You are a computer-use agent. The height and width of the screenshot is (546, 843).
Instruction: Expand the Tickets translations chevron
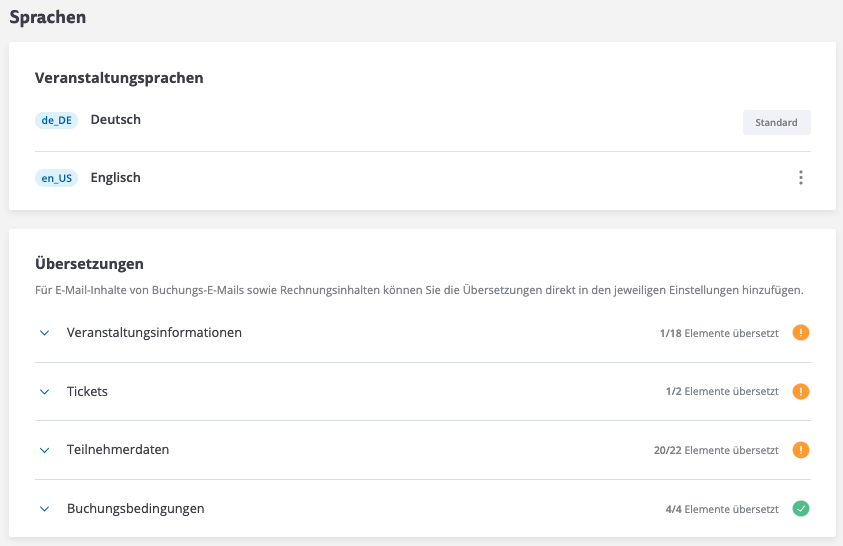(x=44, y=392)
